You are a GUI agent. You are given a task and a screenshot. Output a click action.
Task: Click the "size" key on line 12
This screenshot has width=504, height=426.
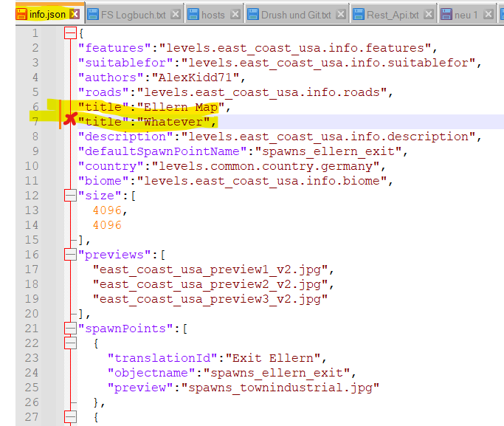pos(100,196)
